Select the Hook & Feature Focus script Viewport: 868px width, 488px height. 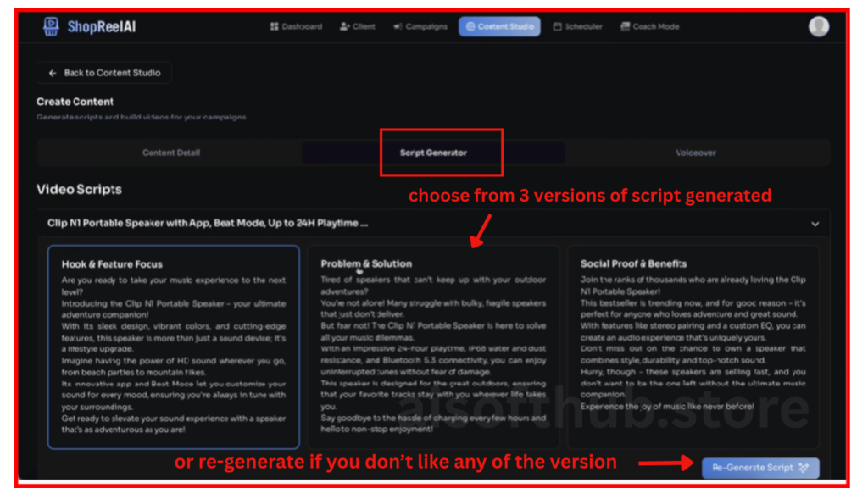pyautogui.click(x=174, y=346)
